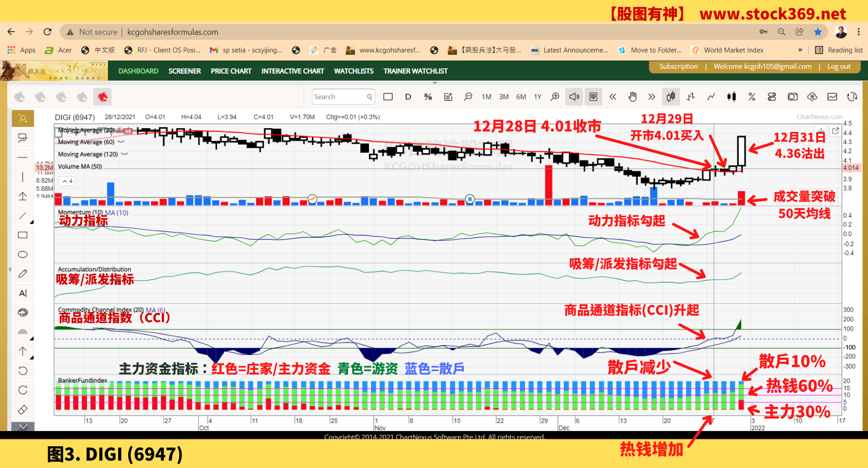This screenshot has width=868, height=468.
Task: Toggle the solid candlestick style button
Action: (x=731, y=97)
